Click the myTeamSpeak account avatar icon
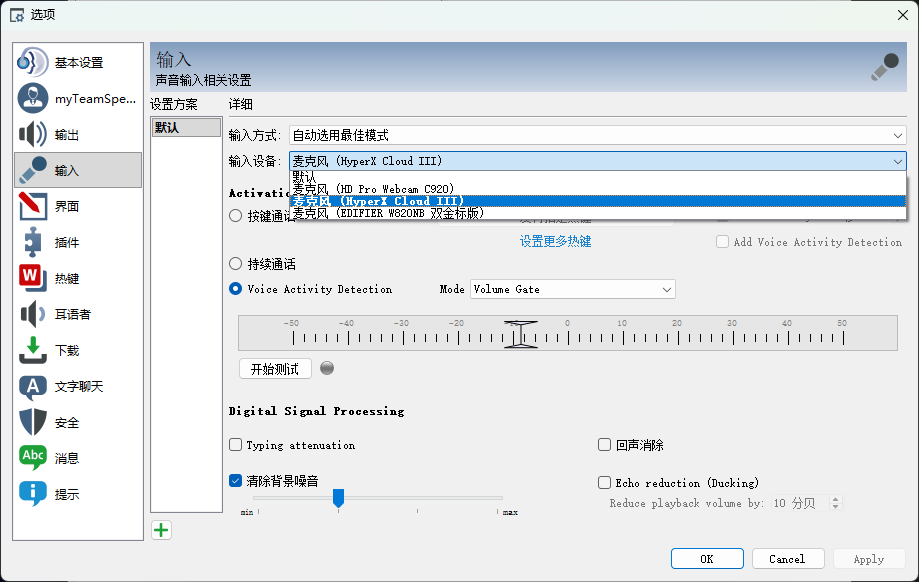Viewport: 919px width, 582px height. click(33, 98)
